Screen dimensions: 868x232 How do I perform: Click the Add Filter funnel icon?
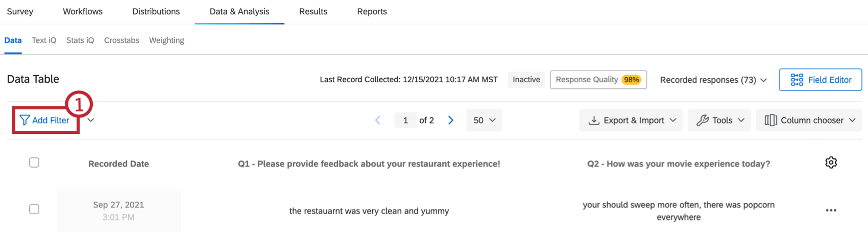click(24, 120)
